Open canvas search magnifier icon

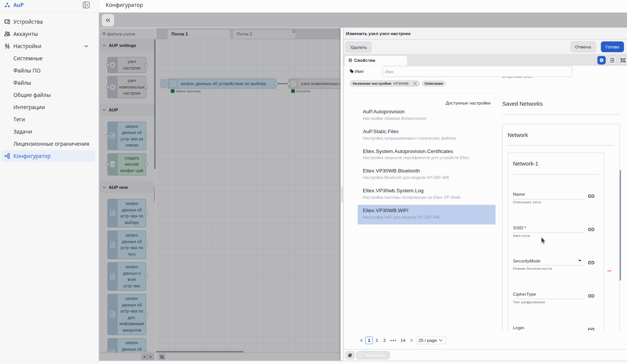click(x=162, y=357)
